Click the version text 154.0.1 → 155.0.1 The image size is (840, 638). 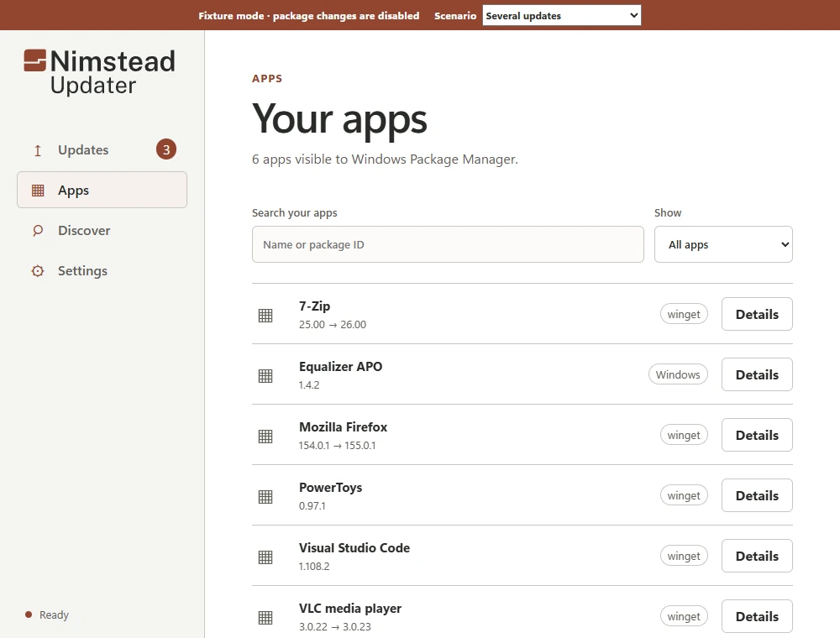[337, 445]
